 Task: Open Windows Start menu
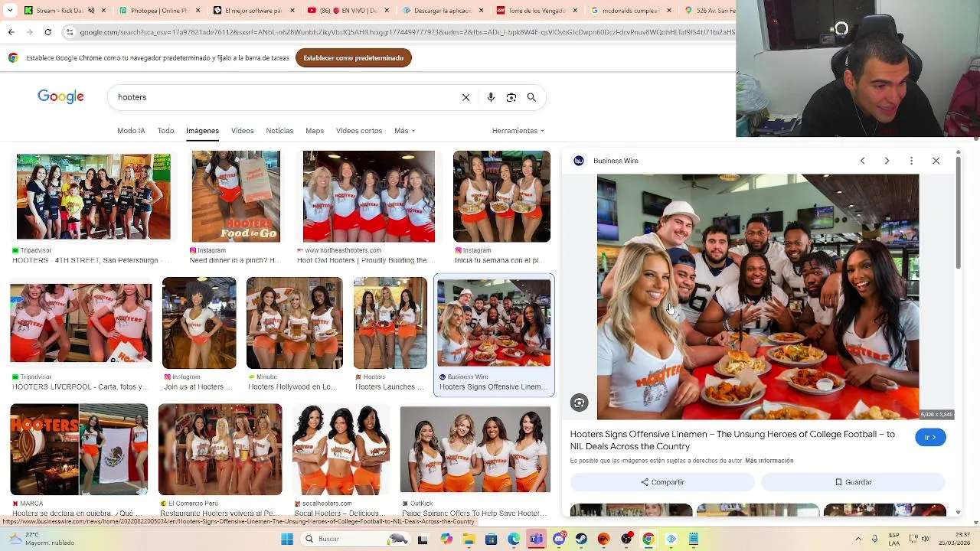click(x=287, y=539)
